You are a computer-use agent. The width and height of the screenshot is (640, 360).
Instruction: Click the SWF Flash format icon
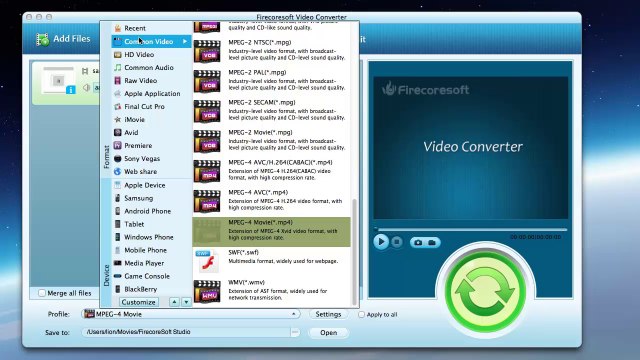pos(207,261)
